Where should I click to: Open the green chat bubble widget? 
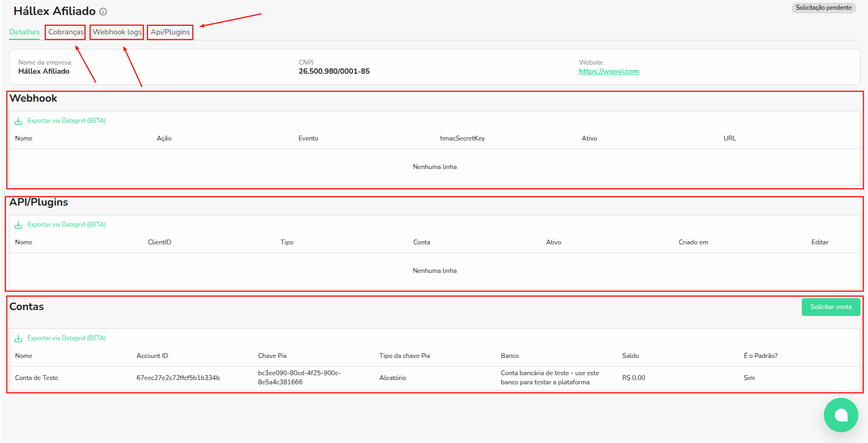(841, 414)
